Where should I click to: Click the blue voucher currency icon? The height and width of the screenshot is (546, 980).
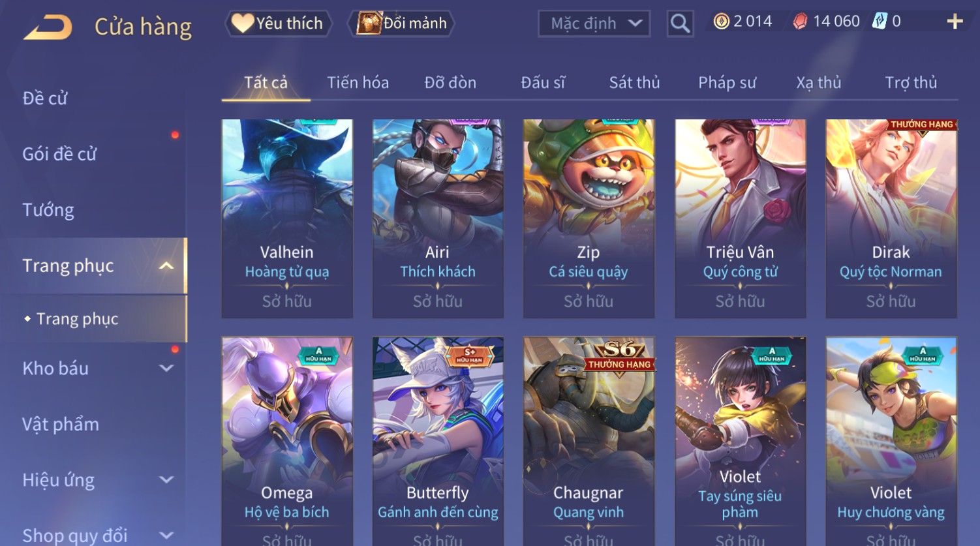click(x=880, y=22)
